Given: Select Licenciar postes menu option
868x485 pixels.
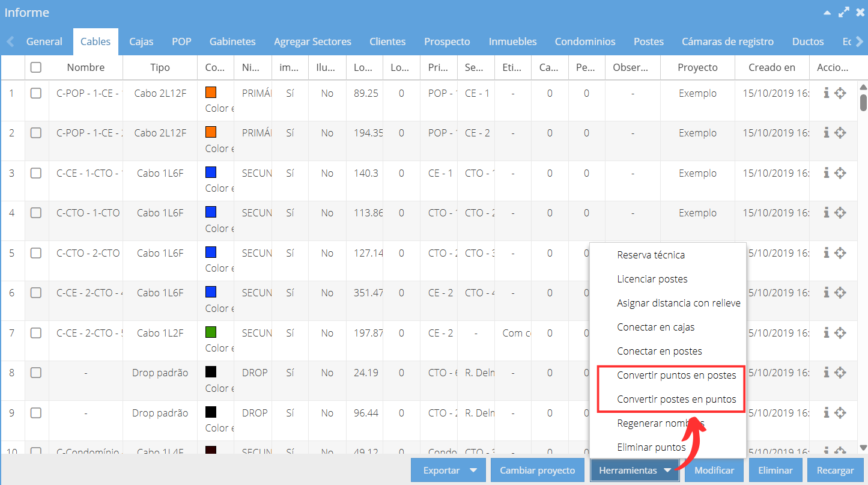Looking at the screenshot, I should [668, 279].
